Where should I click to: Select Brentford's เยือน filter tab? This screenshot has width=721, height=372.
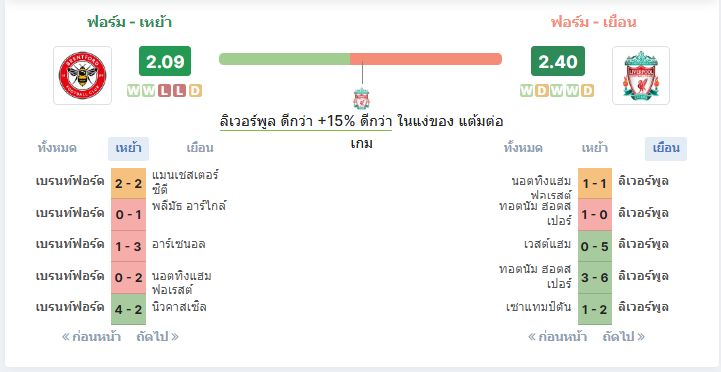click(x=200, y=149)
